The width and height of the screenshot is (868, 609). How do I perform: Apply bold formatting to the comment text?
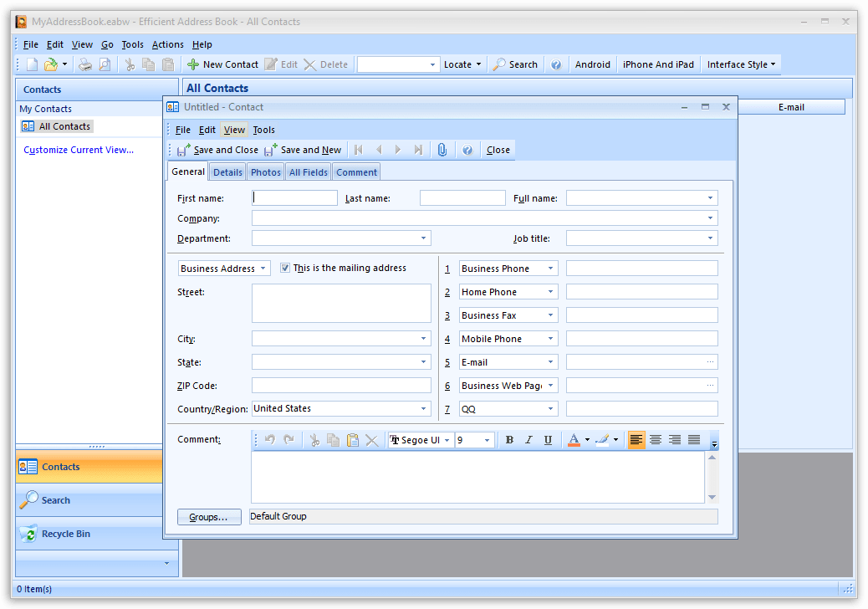coord(509,439)
